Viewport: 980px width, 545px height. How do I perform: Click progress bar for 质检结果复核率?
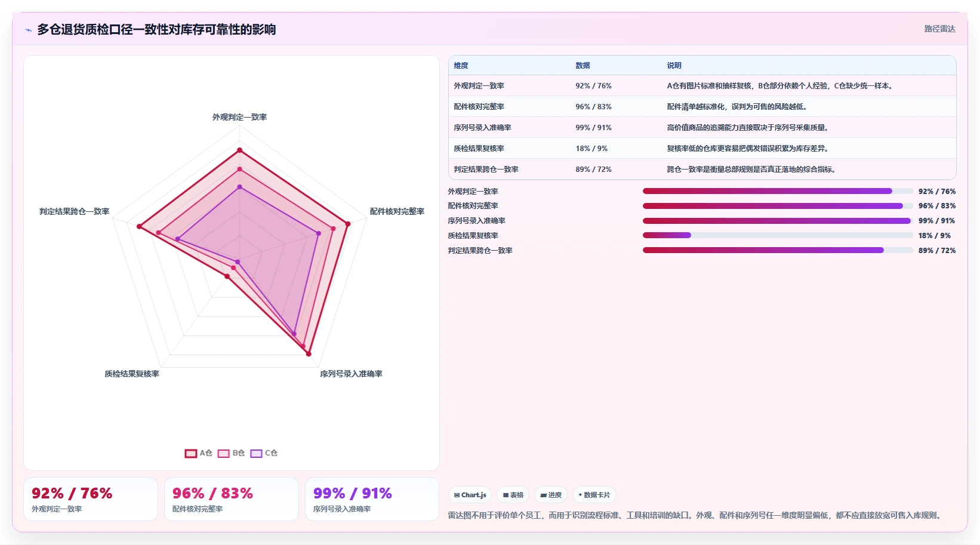pos(778,235)
